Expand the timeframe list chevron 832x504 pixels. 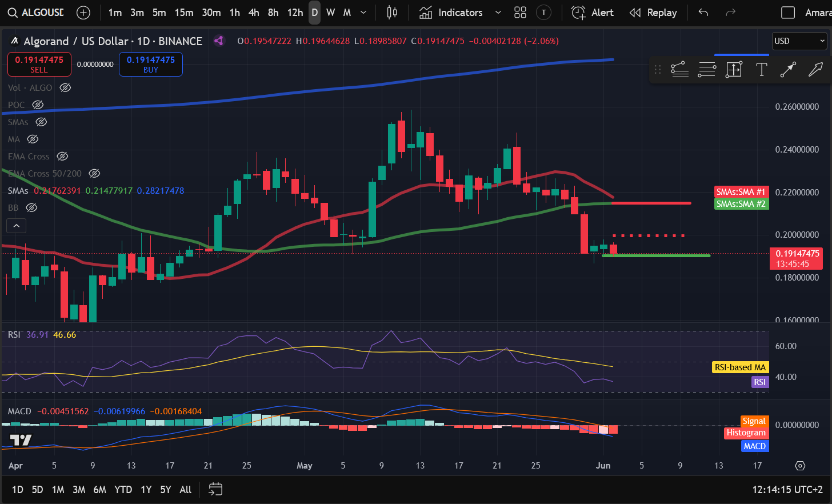coord(363,13)
